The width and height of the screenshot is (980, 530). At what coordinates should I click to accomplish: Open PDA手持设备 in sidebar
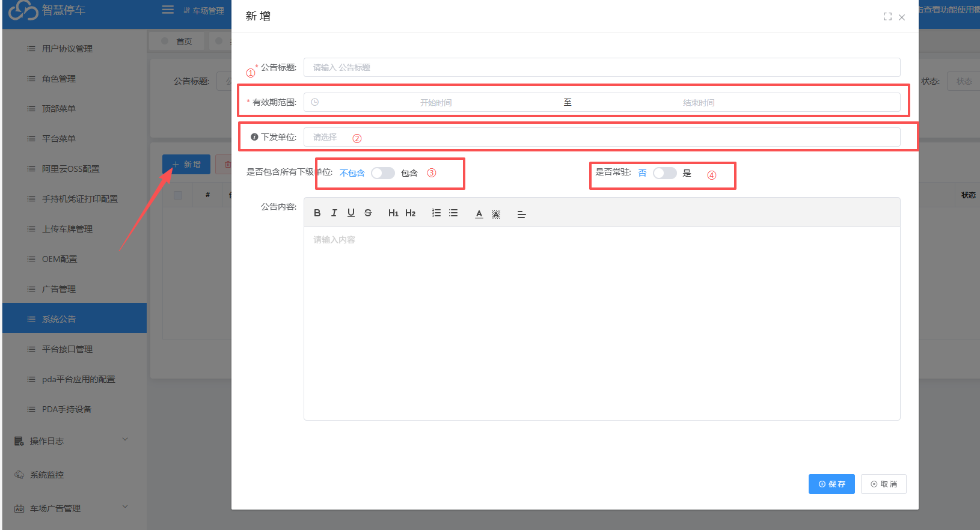coord(75,409)
